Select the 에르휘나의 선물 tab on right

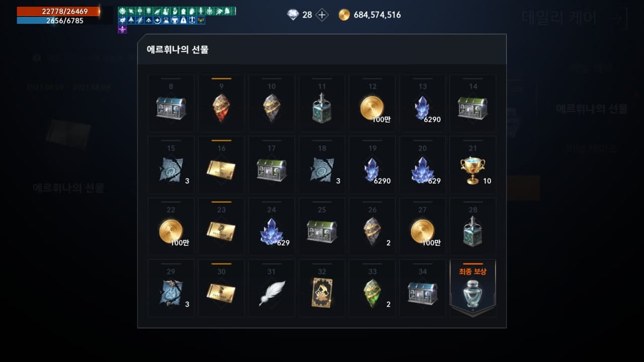(591, 109)
